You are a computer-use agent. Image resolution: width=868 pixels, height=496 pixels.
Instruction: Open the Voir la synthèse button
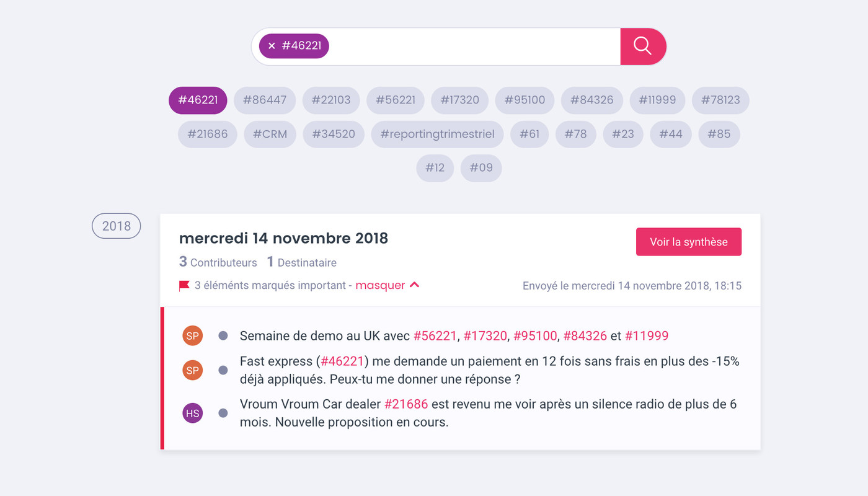[689, 242]
